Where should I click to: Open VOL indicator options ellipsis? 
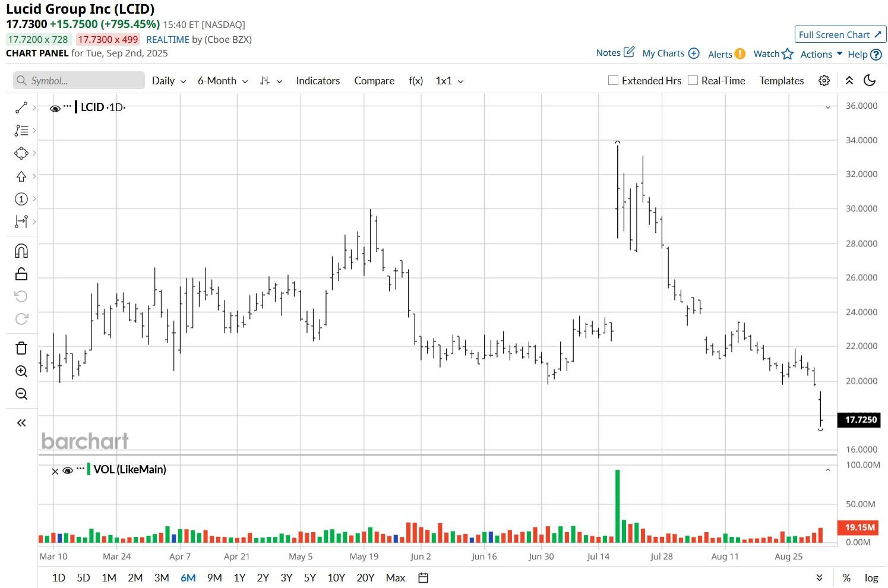[80, 469]
